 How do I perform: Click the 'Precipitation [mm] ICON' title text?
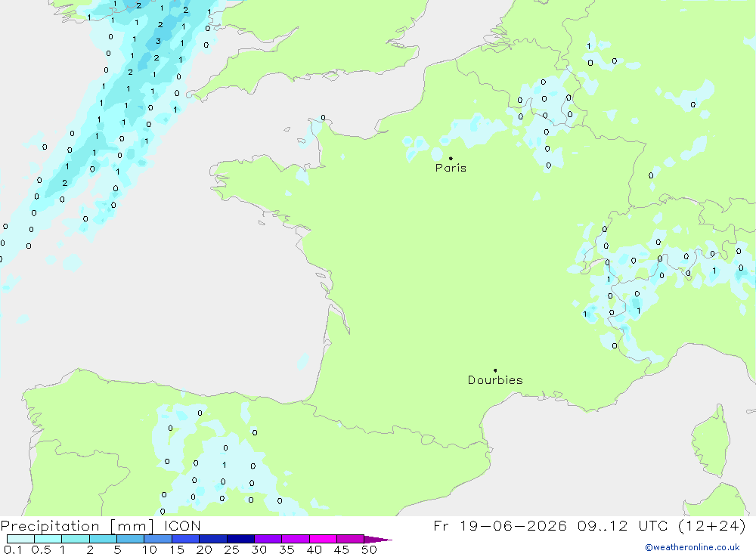click(x=101, y=526)
